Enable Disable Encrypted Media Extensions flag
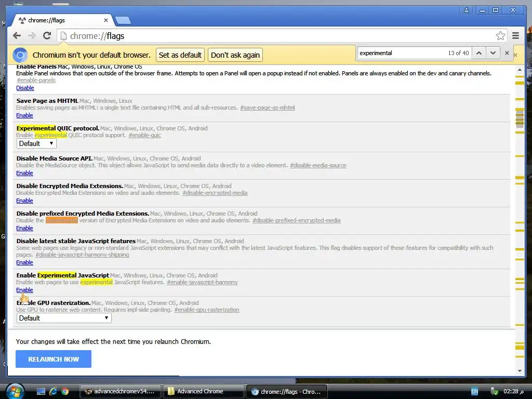532x399 pixels. pos(25,201)
